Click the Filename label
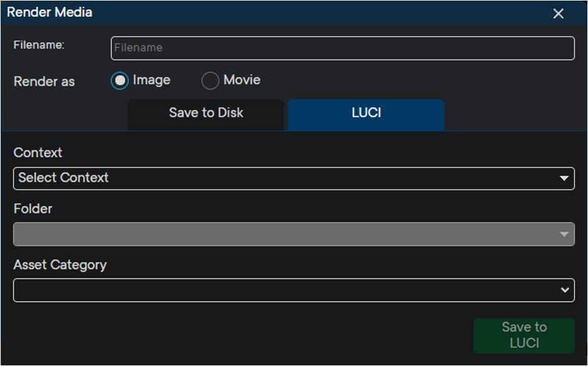588x366 pixels. (x=39, y=45)
